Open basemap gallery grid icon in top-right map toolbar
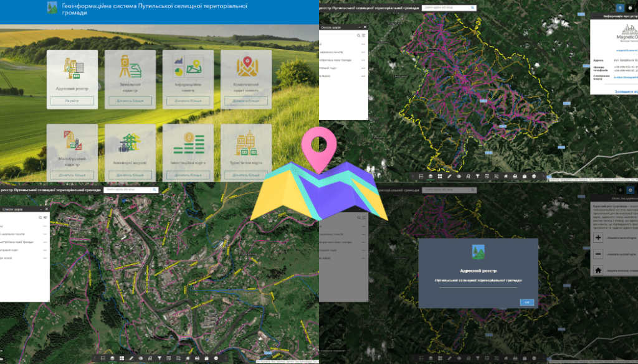Image resolution: width=638 pixels, height=364 pixels. tap(440, 176)
